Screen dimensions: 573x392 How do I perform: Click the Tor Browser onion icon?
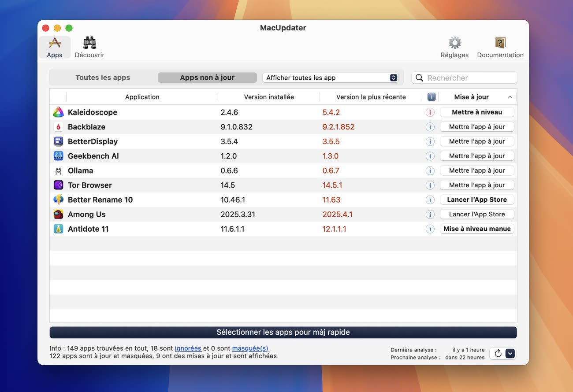(x=58, y=185)
